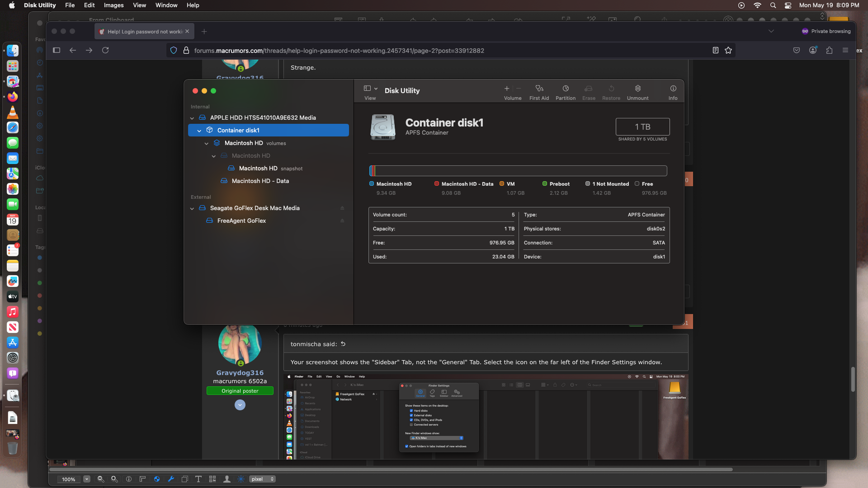Click the blue wrench tool icon

171,479
